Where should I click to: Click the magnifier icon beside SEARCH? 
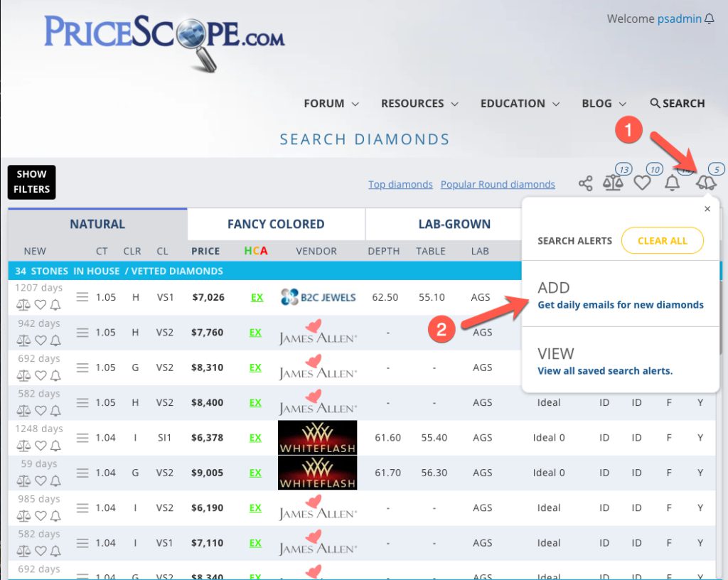pyautogui.click(x=655, y=103)
